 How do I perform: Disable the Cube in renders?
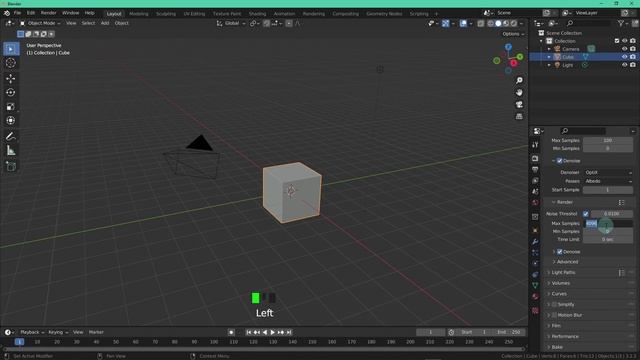[x=632, y=57]
